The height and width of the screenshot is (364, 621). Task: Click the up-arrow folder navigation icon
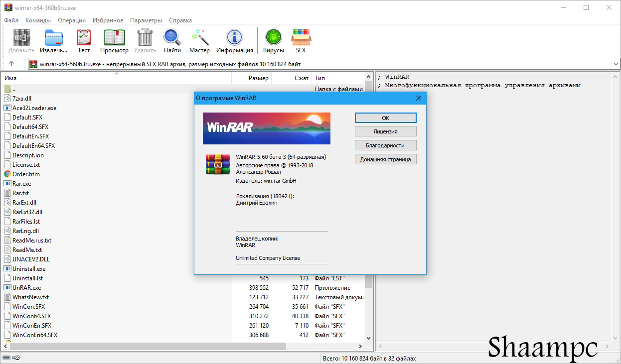[x=11, y=64]
